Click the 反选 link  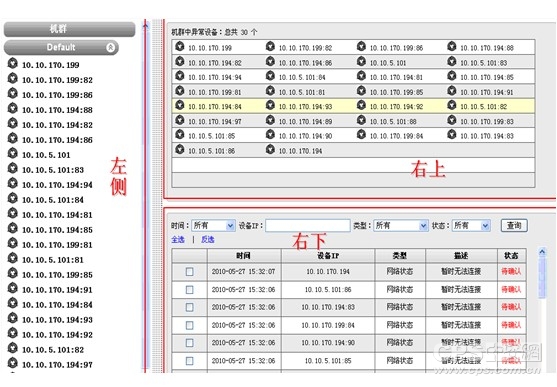pos(208,240)
